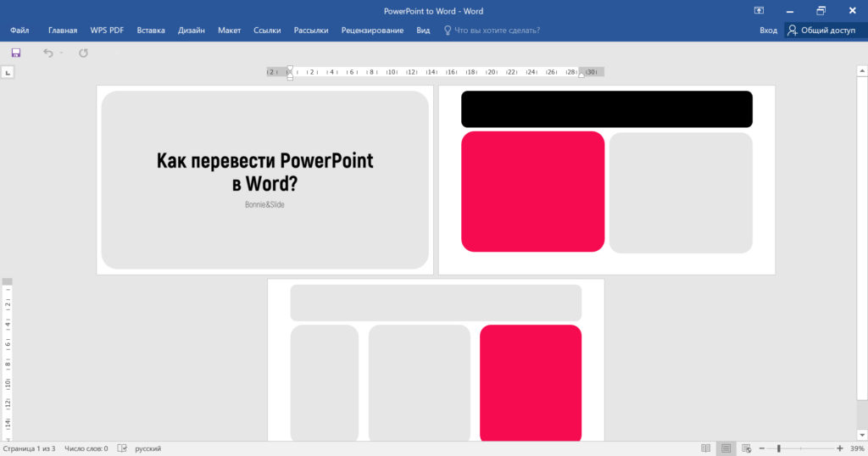Click the zoom slider handle
Image resolution: width=868 pixels, height=456 pixels.
[x=778, y=449]
